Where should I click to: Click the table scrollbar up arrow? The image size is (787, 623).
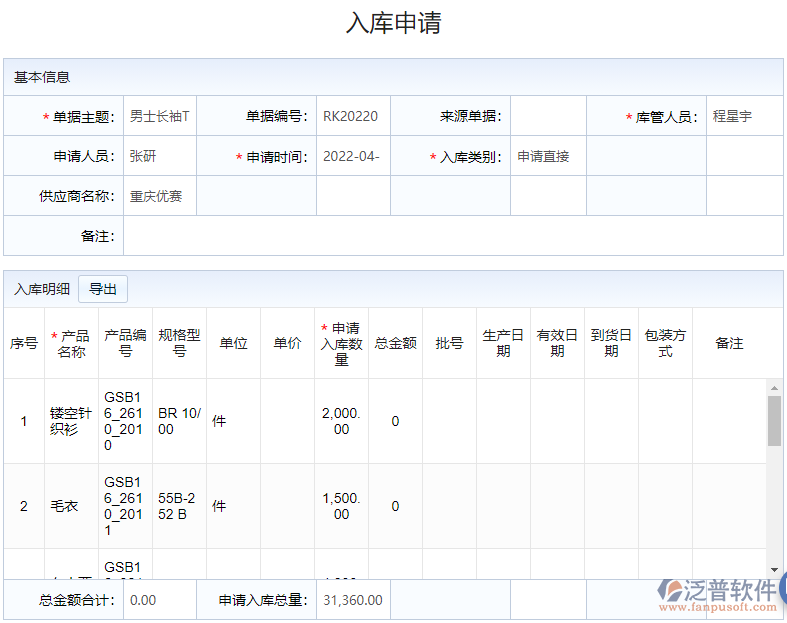click(x=774, y=387)
